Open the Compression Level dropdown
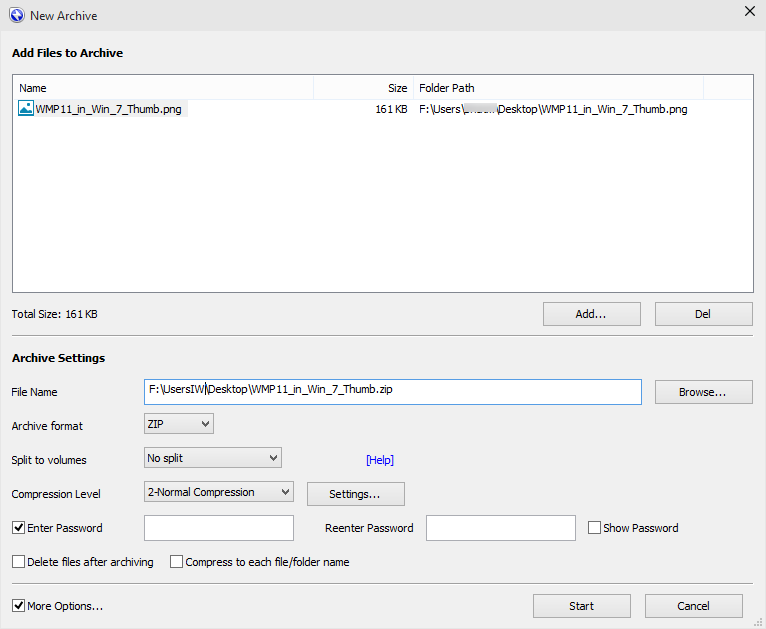The height and width of the screenshot is (629, 766). (x=219, y=492)
